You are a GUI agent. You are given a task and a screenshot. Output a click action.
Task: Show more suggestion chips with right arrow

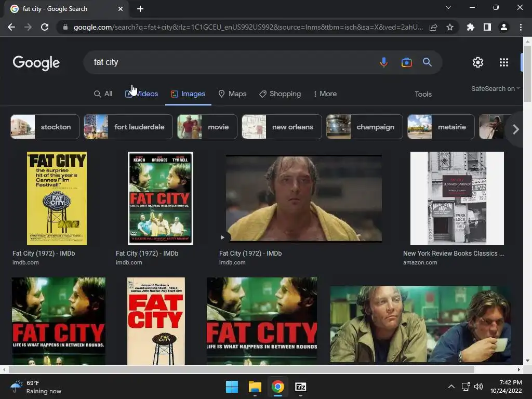tap(515, 129)
